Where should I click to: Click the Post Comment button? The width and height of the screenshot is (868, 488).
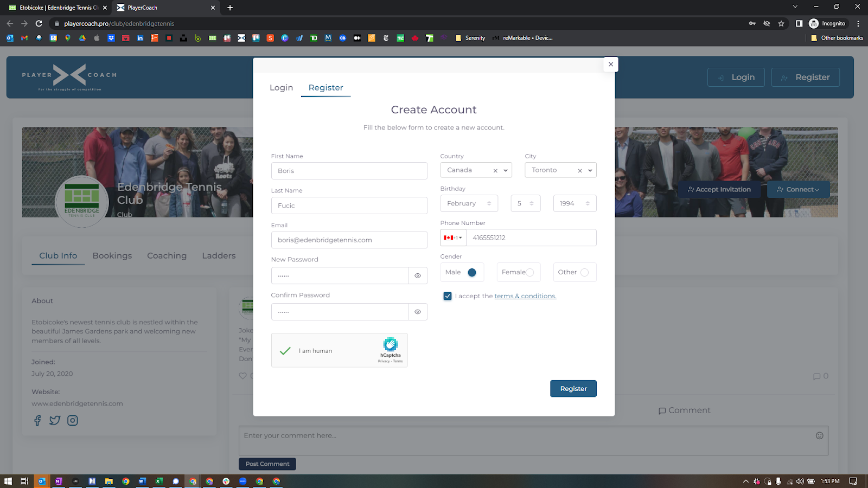point(267,464)
